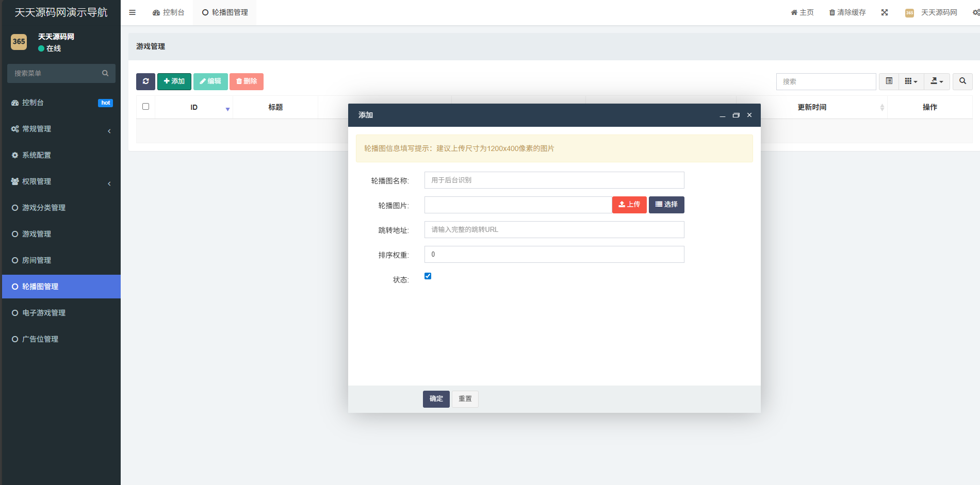Open the export dropdown menu
The height and width of the screenshot is (485, 980).
937,81
